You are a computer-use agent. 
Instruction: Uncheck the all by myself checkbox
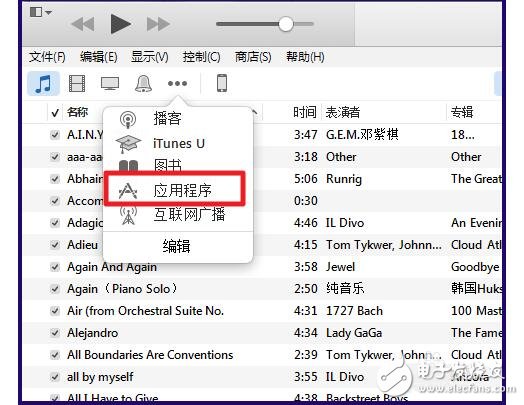[x=55, y=377]
